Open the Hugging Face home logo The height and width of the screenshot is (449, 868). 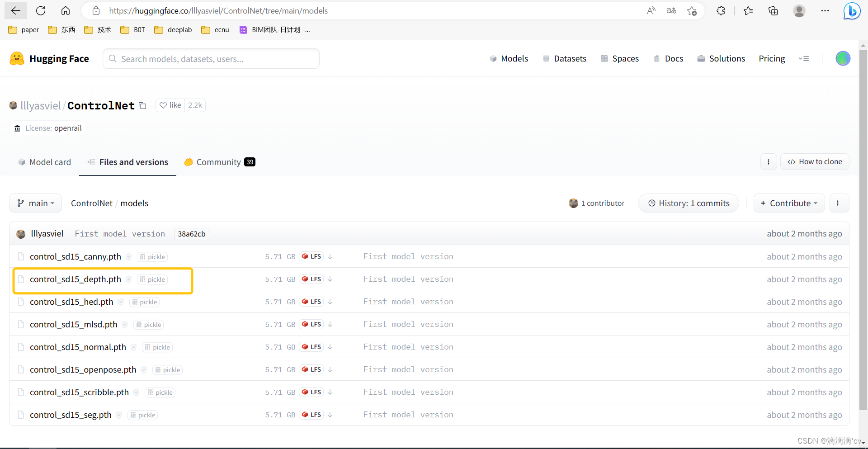click(x=49, y=58)
